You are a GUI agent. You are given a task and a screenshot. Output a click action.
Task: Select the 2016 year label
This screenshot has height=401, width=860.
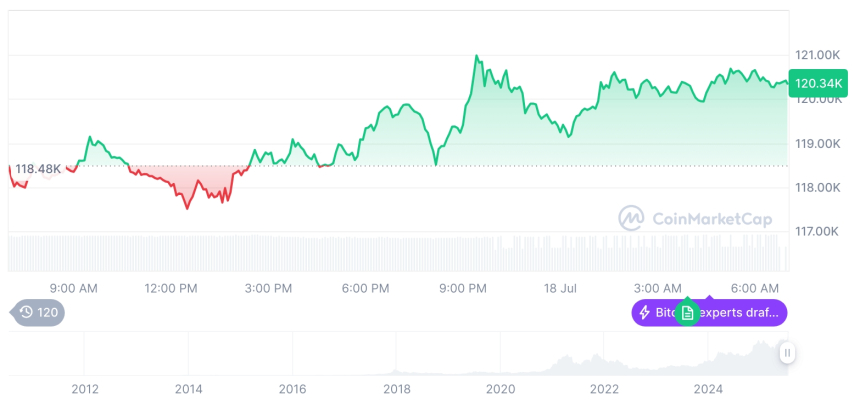pos(292,389)
